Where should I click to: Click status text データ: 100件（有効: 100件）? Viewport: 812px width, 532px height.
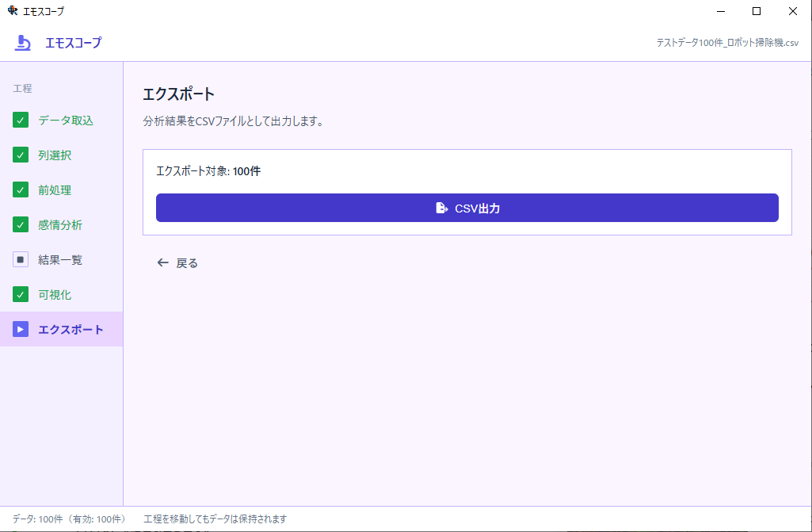click(70, 519)
